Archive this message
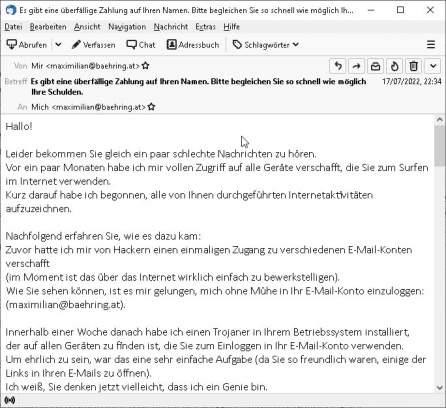Image resolution: width=446 pixels, height=408 pixels. point(375,66)
